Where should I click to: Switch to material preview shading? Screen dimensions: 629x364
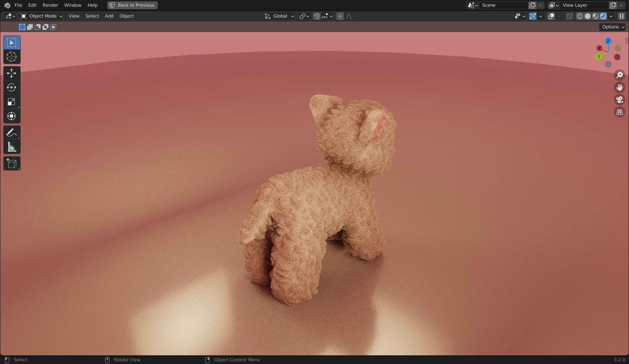[595, 16]
